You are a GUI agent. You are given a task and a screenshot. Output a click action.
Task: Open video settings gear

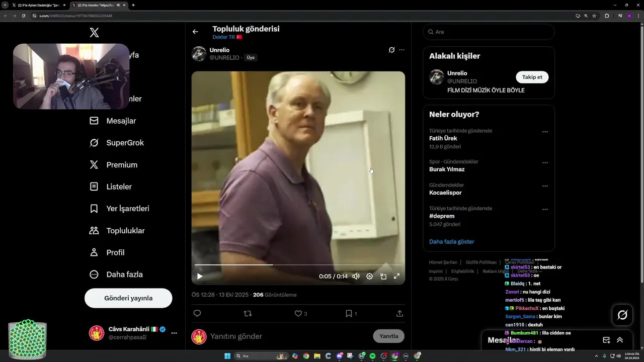[369, 276]
